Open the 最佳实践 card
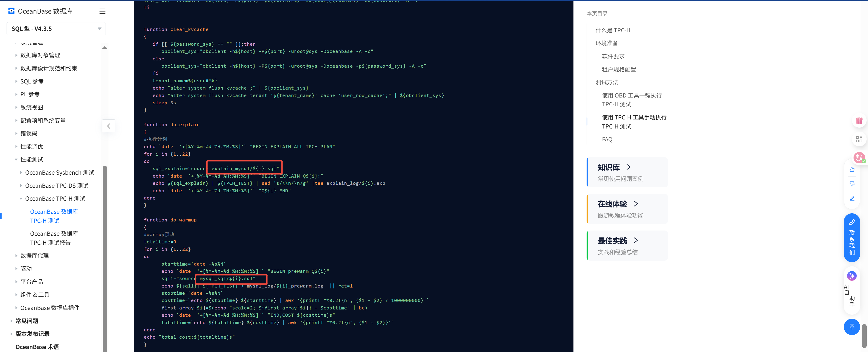Viewport: 868px width, 352px height. click(627, 245)
